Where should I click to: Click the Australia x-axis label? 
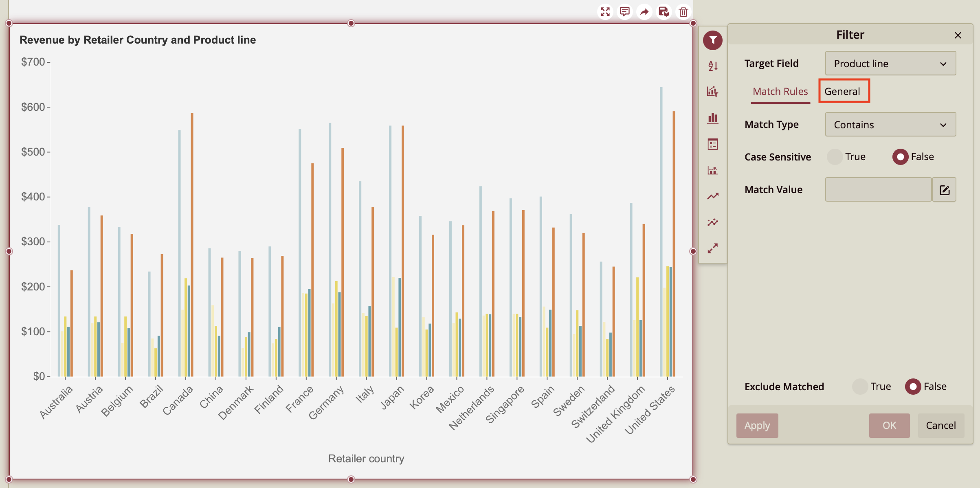click(56, 402)
